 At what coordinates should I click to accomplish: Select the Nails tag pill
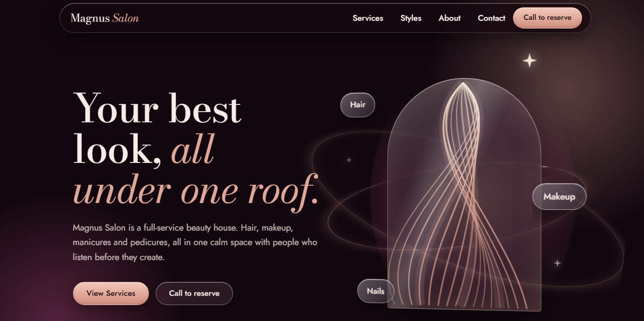pos(376,291)
